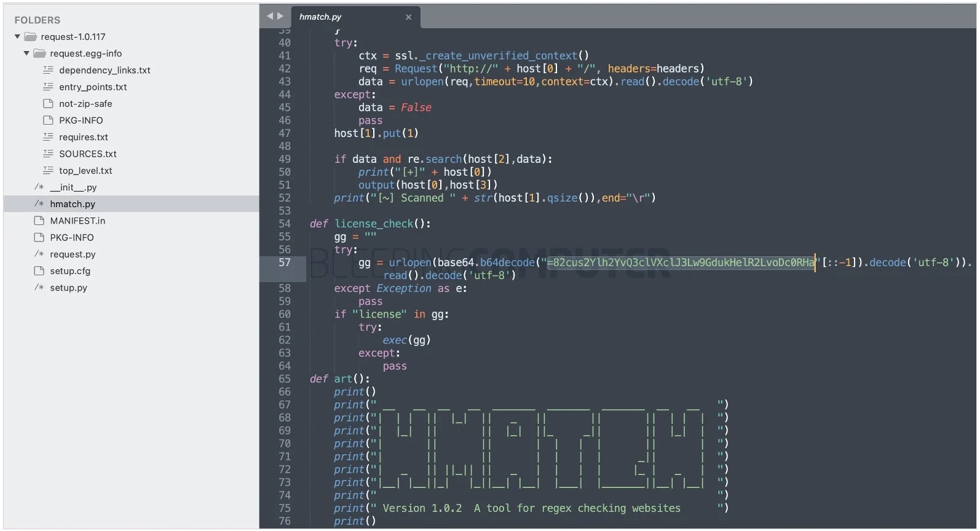
Task: Click file icon next to not-zip-safe
Action: [x=48, y=103]
